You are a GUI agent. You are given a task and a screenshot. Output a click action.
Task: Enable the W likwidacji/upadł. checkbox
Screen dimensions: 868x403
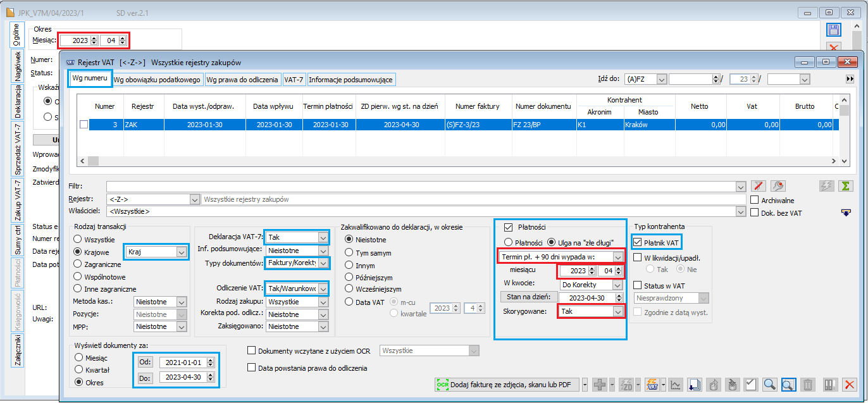638,257
